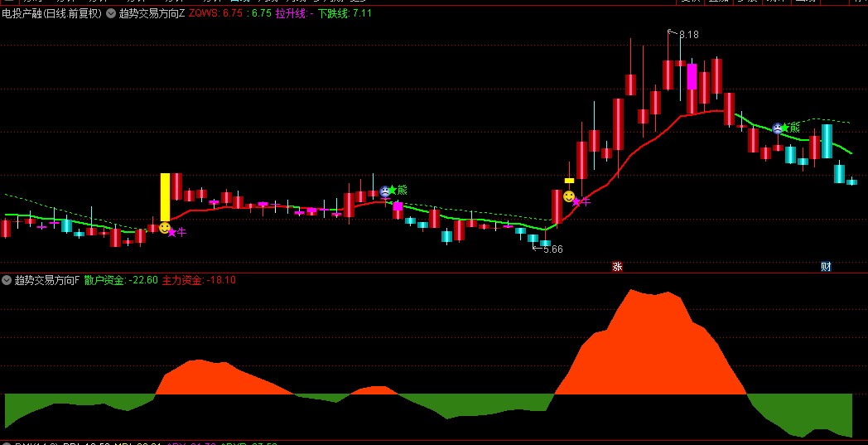The image size is (868, 445).
Task: Click the magenta candle near the 8.18 peak
Action: point(692,76)
